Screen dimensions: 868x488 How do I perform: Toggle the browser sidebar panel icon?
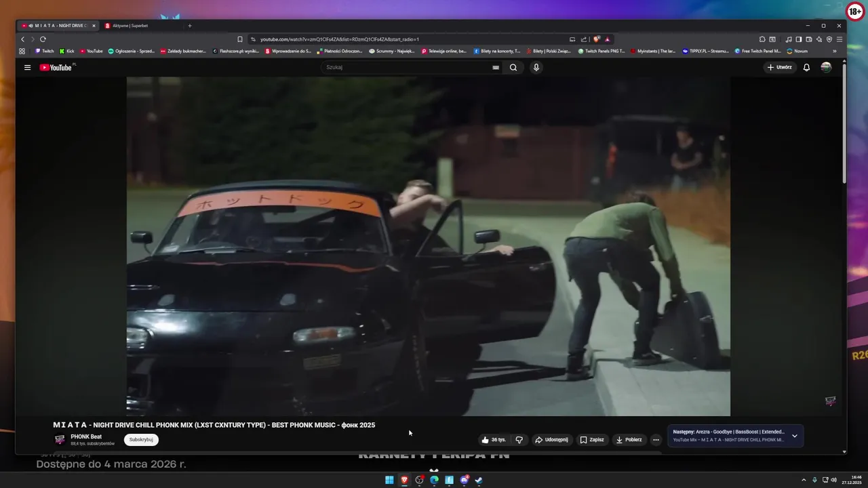pyautogui.click(x=799, y=39)
